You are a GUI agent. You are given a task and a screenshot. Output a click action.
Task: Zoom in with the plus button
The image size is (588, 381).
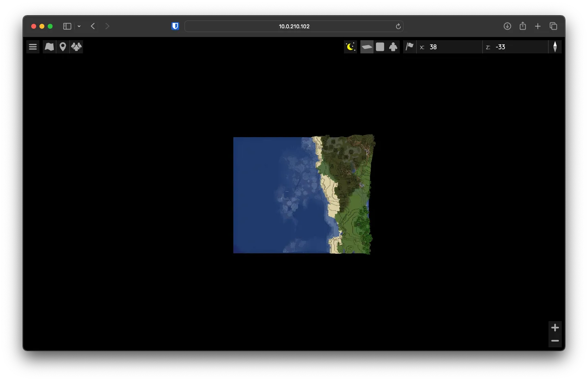click(x=555, y=328)
